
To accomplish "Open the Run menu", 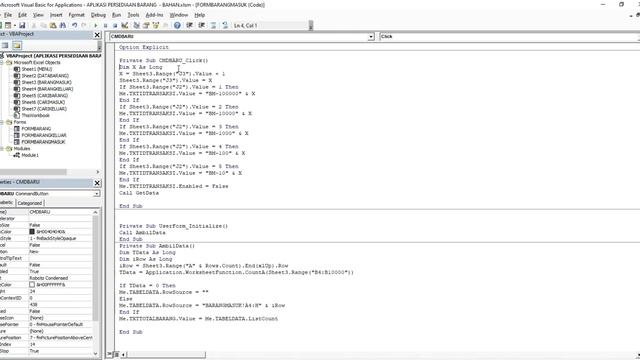I will click(x=116, y=15).
